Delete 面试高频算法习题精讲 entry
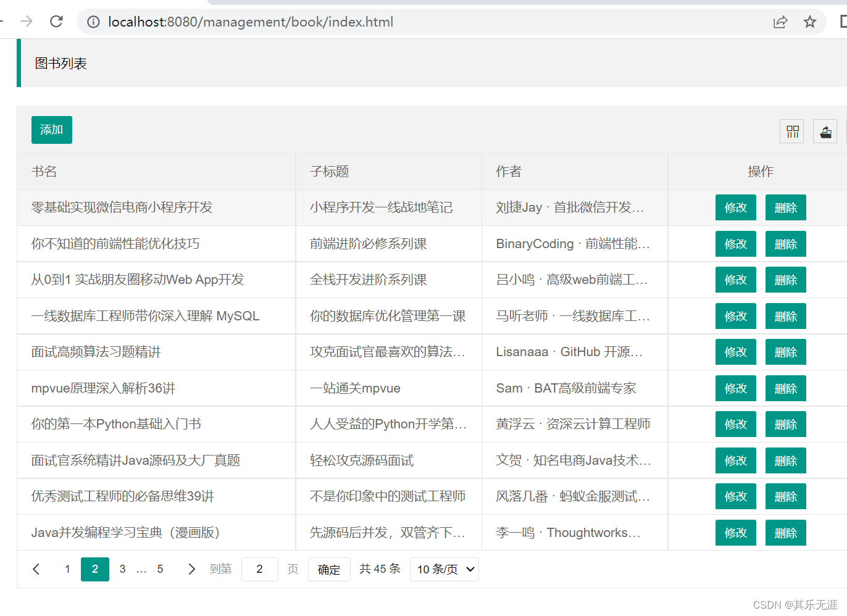Screen dimensions: 847x616 tap(786, 352)
